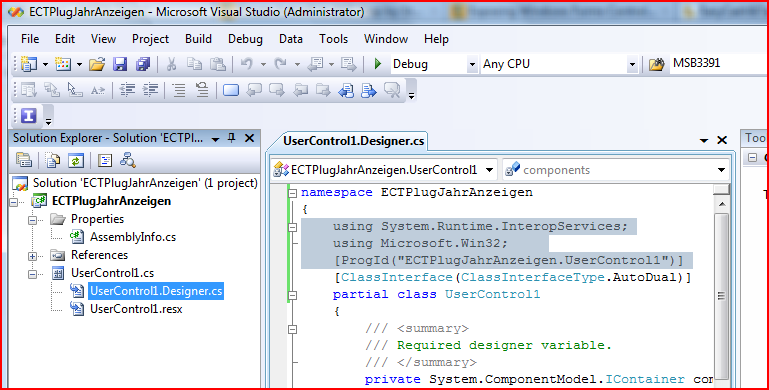The height and width of the screenshot is (390, 769).
Task: Click the Complete Word icon
Action: (98, 90)
